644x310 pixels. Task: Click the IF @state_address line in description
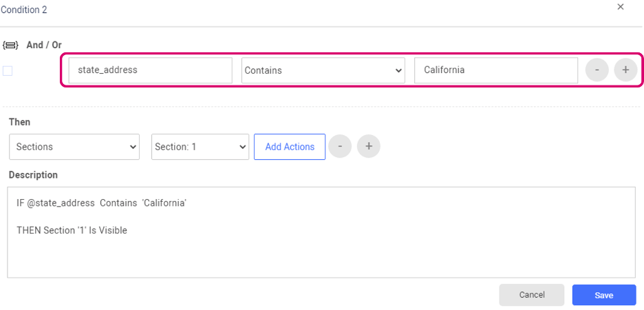[102, 204]
